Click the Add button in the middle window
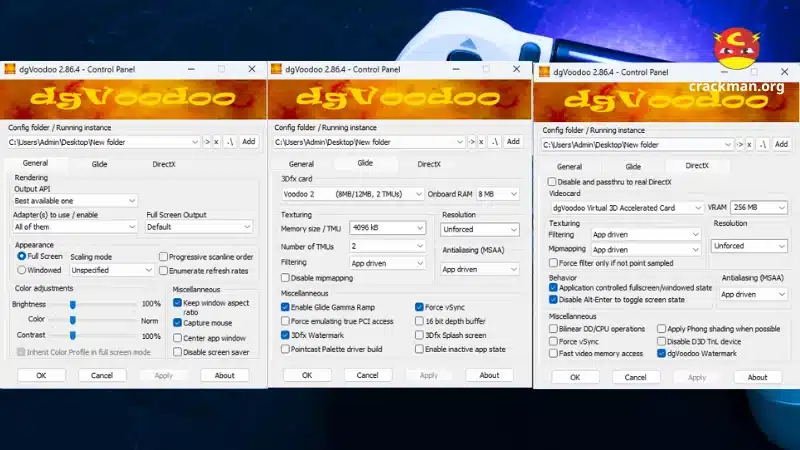Screen dimensions: 800x450 [x=513, y=142]
